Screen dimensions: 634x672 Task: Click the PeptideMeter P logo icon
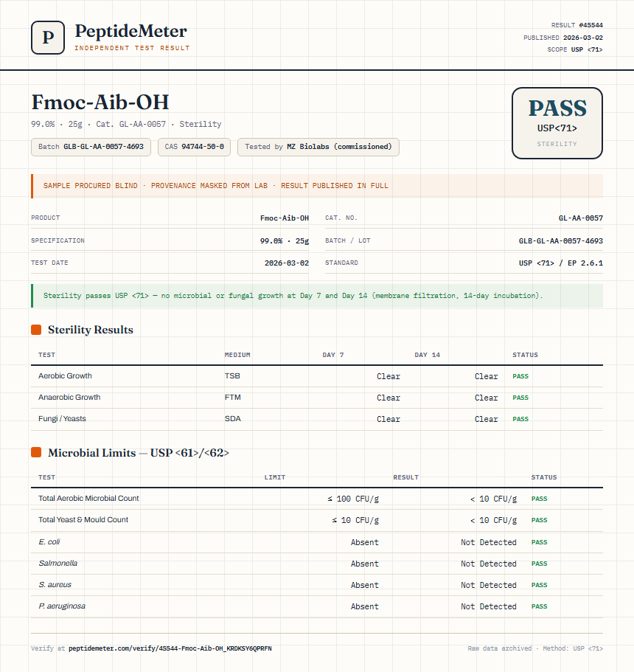click(x=48, y=38)
